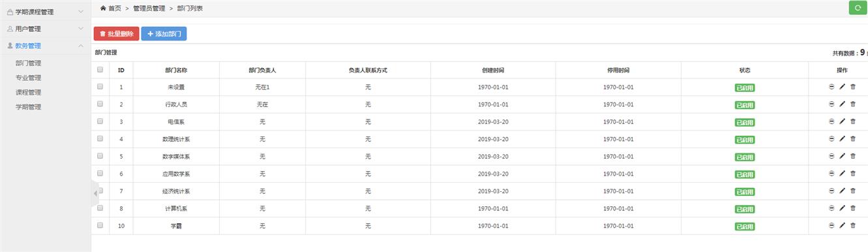Expand the 学期课程管理 sidebar menu

[x=46, y=12]
